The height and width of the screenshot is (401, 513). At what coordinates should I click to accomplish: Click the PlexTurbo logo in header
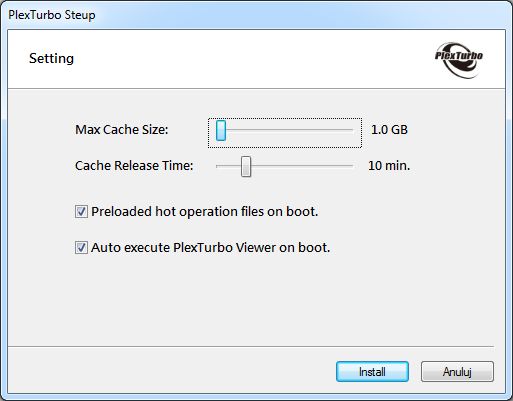pos(459,60)
